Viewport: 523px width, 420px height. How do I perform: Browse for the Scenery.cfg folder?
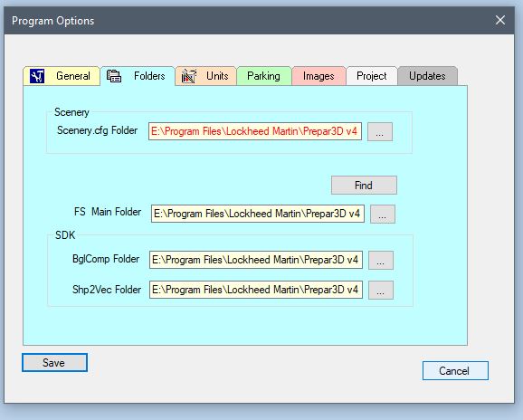pos(380,132)
